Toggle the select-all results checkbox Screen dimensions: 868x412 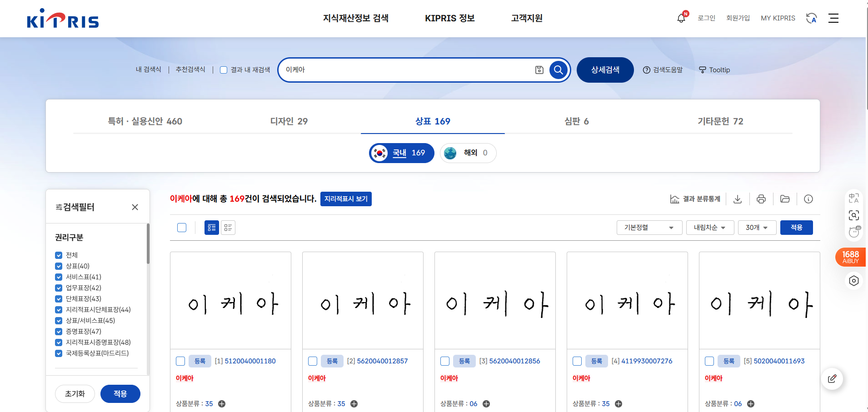182,228
